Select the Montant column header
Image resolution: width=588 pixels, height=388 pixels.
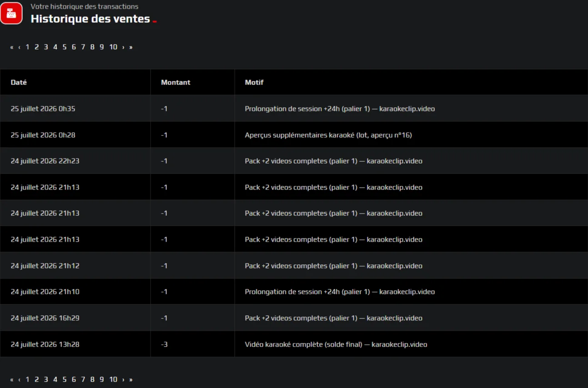pyautogui.click(x=176, y=82)
